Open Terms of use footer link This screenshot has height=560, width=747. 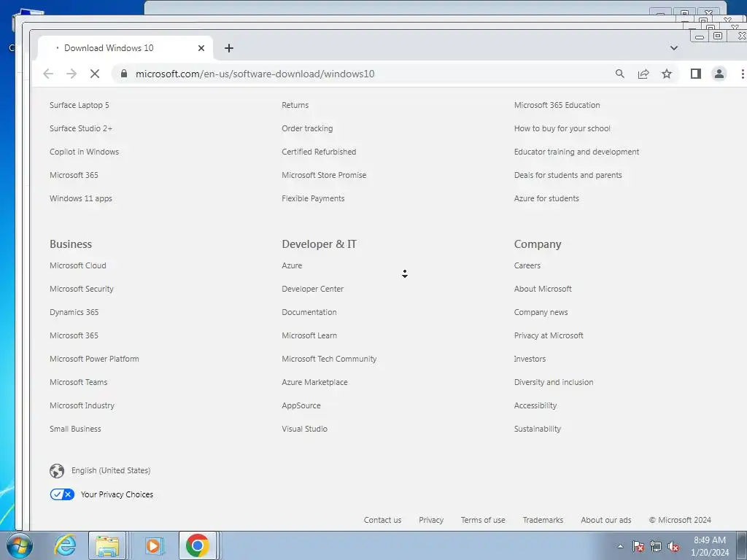483,520
